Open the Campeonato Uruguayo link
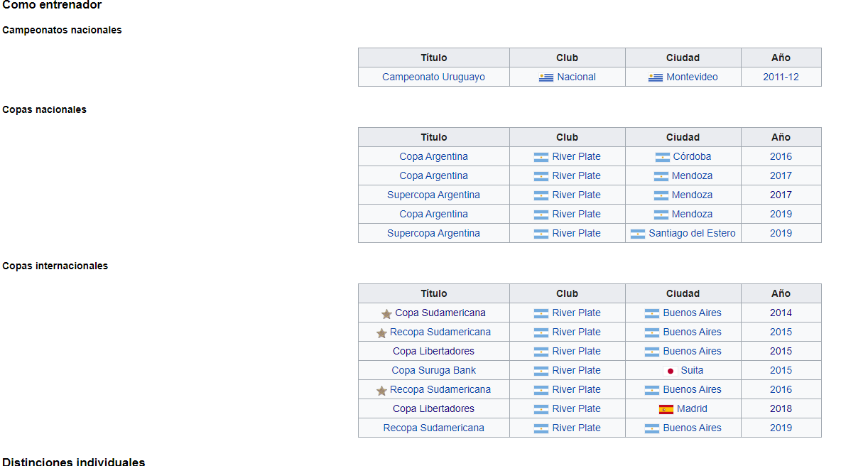The width and height of the screenshot is (868, 466). [x=433, y=77]
